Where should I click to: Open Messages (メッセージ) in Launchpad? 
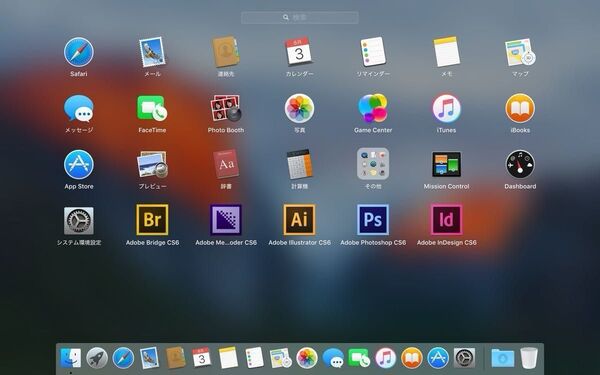pyautogui.click(x=78, y=108)
